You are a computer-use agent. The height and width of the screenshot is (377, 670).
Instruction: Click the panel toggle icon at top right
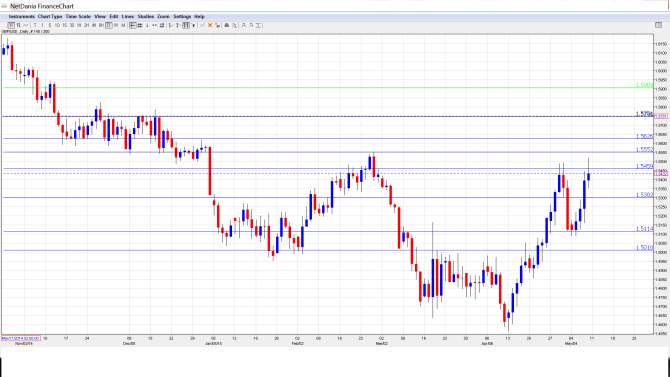tap(658, 25)
